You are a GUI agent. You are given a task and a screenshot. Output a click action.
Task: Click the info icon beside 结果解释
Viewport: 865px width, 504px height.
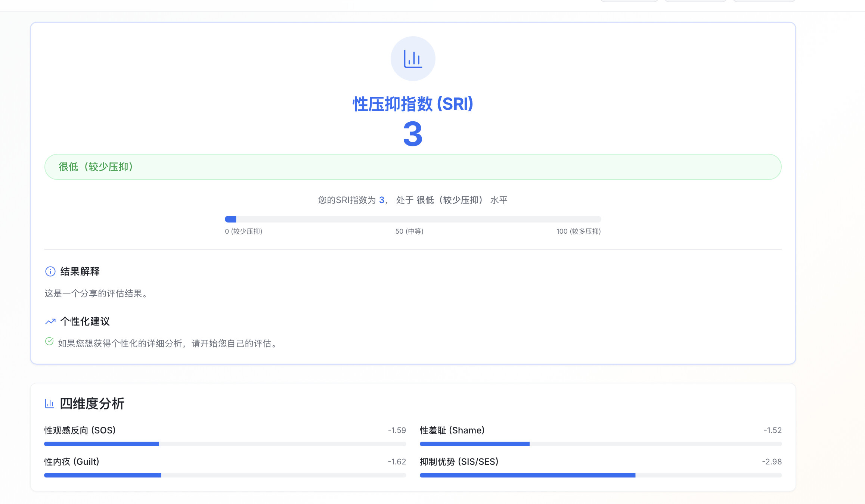(50, 271)
